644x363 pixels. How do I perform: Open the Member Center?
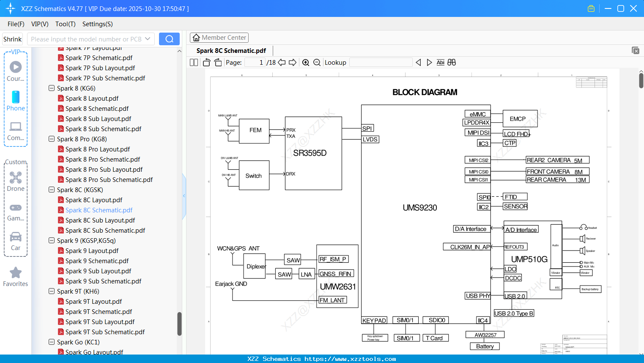coord(219,37)
